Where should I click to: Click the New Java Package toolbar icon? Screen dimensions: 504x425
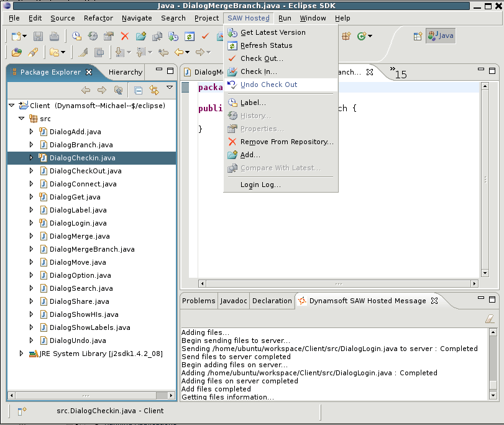coord(347,36)
